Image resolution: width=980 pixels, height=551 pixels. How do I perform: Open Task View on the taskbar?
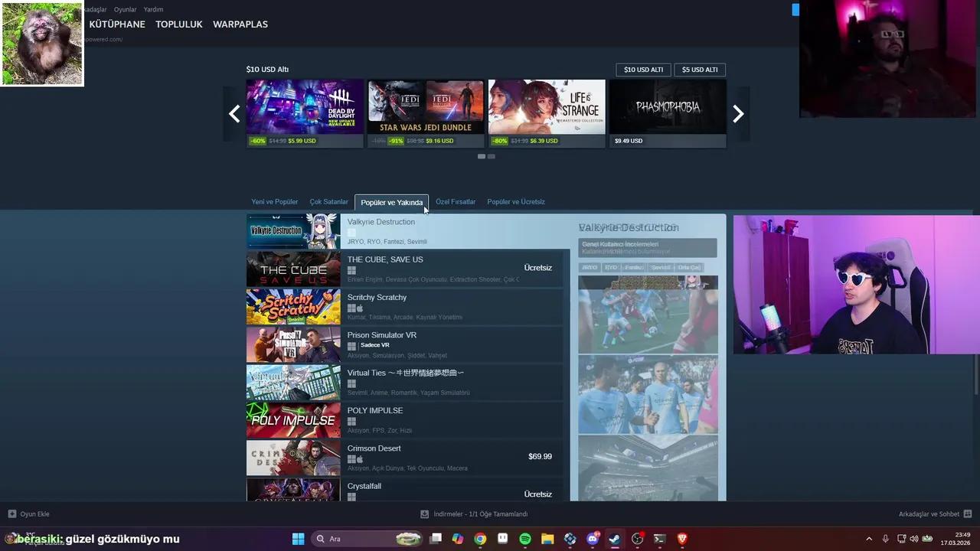click(436, 539)
